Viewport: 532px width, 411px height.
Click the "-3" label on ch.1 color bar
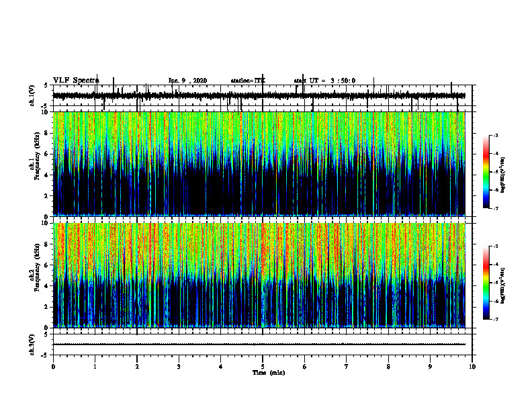496,135
